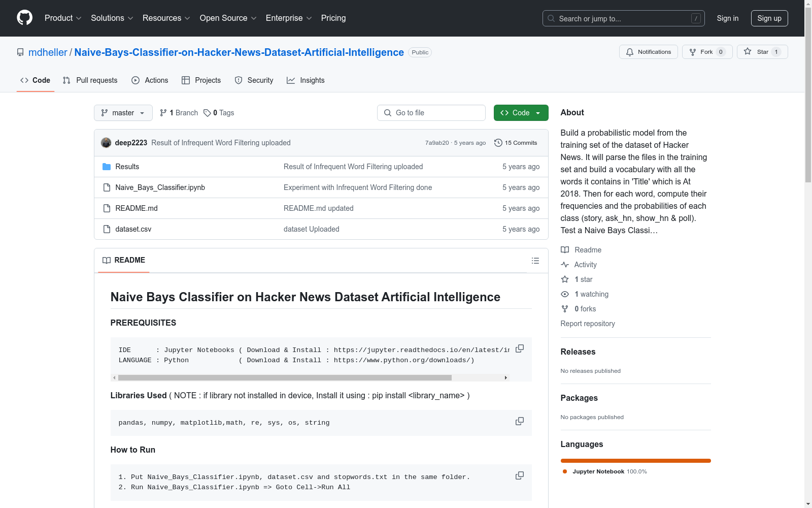
Task: Copy the prerequisites code block
Action: (520, 348)
